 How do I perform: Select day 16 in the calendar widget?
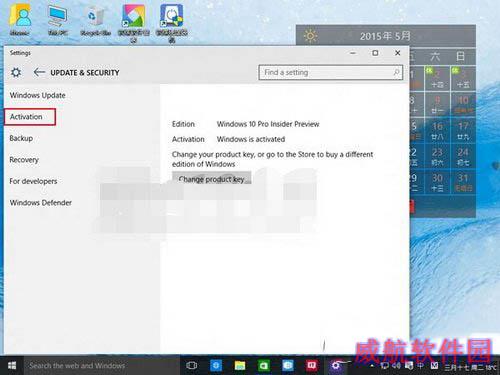click(437, 130)
